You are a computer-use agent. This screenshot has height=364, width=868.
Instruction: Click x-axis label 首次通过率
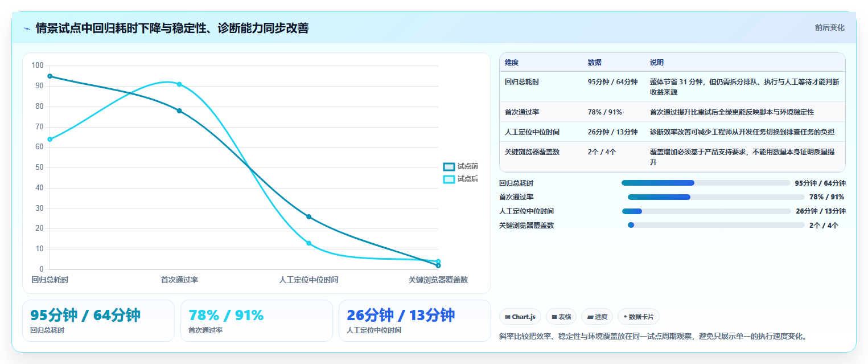(179, 280)
